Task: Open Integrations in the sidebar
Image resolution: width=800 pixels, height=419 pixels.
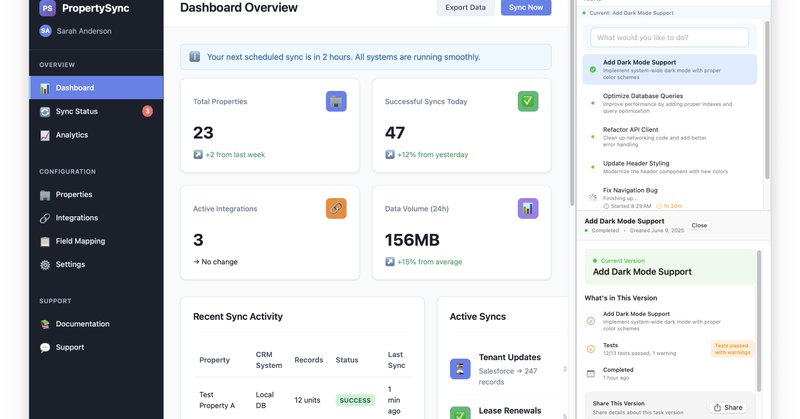Action: (x=96, y=218)
